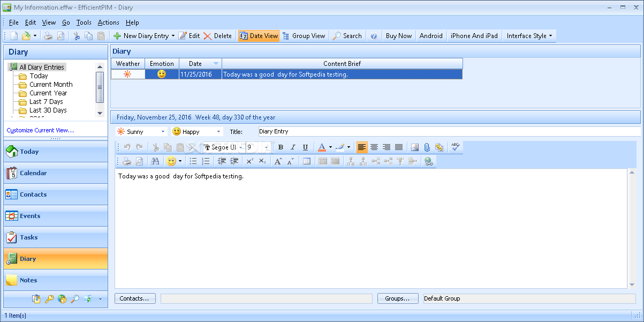
Task: Open the Edit menu
Action: 31,23
